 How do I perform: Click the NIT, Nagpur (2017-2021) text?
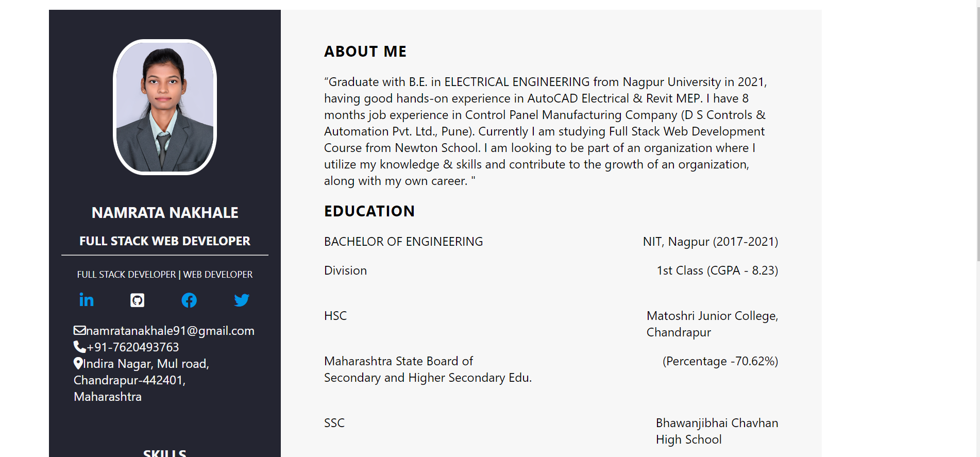[710, 242]
